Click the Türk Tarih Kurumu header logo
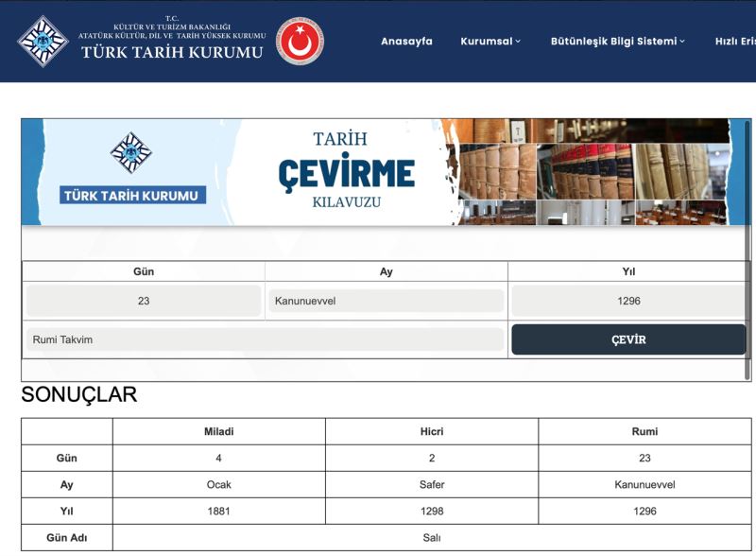Viewport: 756px width, 556px height. 43,41
